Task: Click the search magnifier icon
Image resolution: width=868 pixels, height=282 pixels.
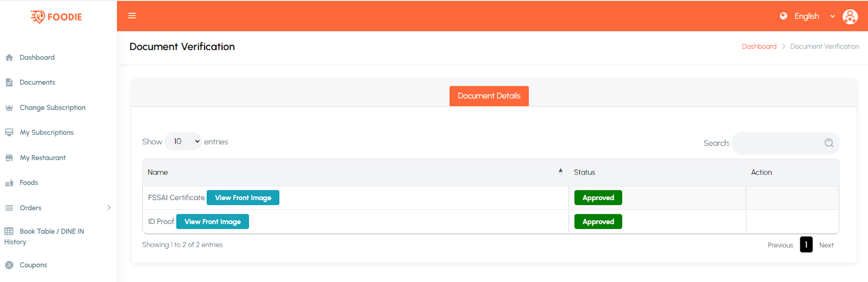Action: (828, 143)
